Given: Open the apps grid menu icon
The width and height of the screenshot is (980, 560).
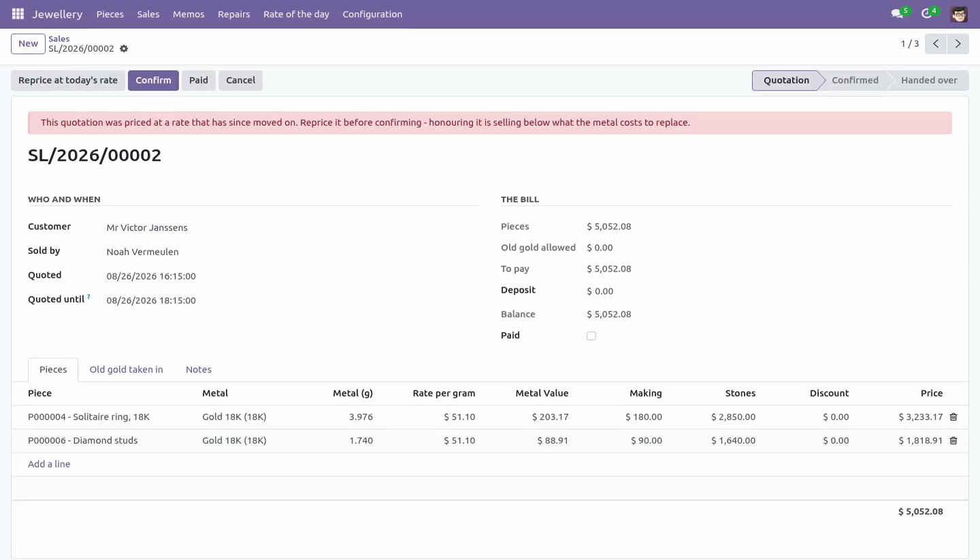Looking at the screenshot, I should point(18,14).
